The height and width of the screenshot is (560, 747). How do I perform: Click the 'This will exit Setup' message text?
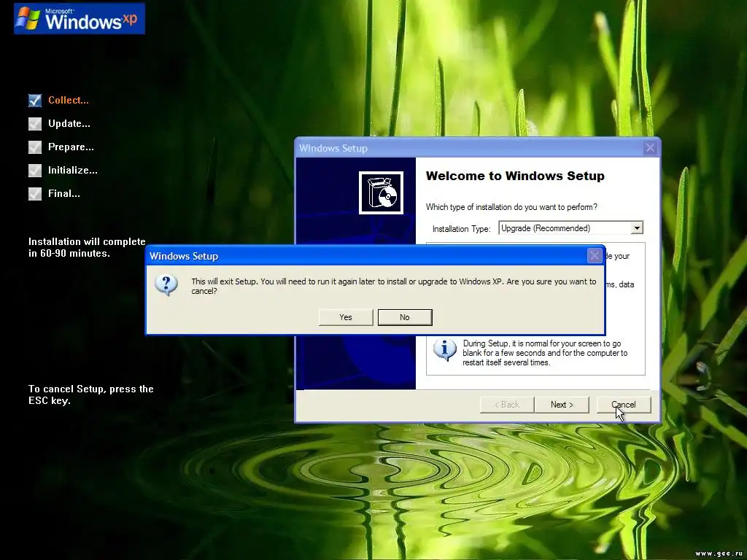coord(393,286)
